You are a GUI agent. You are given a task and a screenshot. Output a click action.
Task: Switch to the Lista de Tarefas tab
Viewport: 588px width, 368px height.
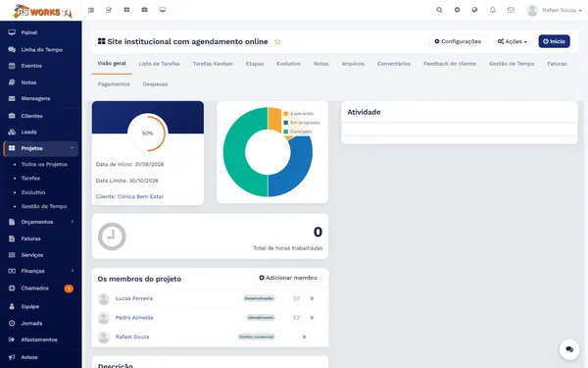pos(159,64)
